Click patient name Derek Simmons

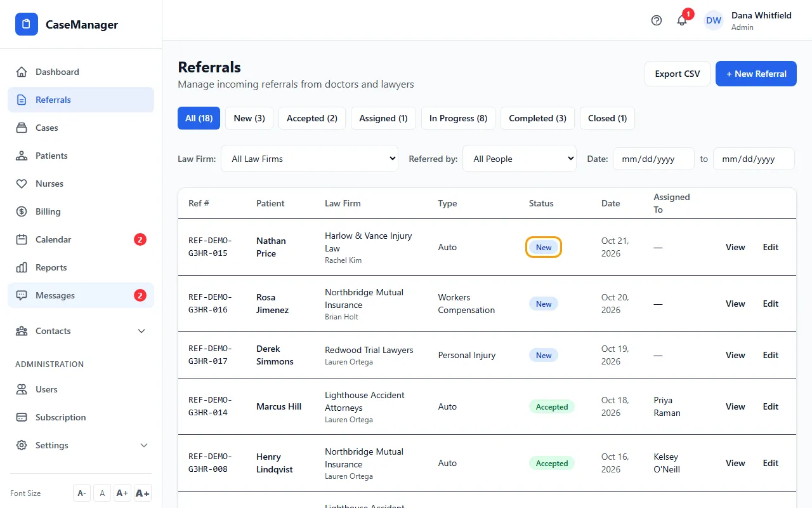point(275,355)
